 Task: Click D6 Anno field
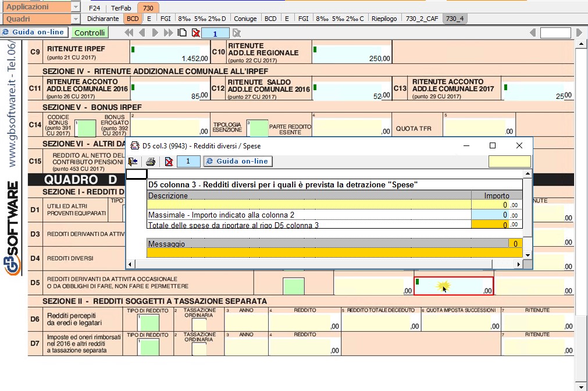(x=247, y=322)
